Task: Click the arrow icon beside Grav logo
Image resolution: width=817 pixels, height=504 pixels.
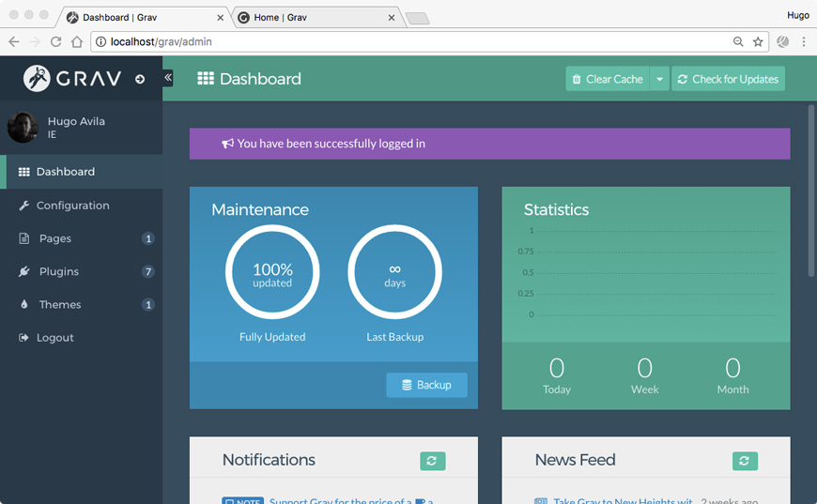Action: [140, 79]
